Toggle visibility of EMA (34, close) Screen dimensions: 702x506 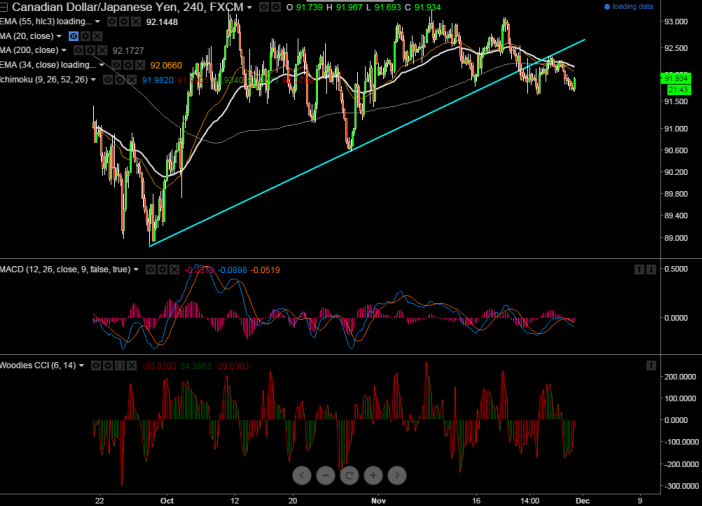click(116, 65)
